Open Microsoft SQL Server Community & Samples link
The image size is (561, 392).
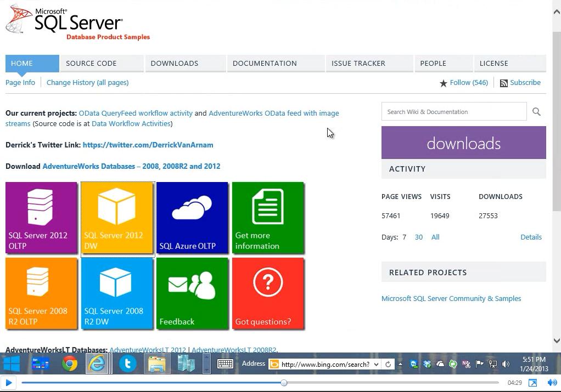(451, 298)
